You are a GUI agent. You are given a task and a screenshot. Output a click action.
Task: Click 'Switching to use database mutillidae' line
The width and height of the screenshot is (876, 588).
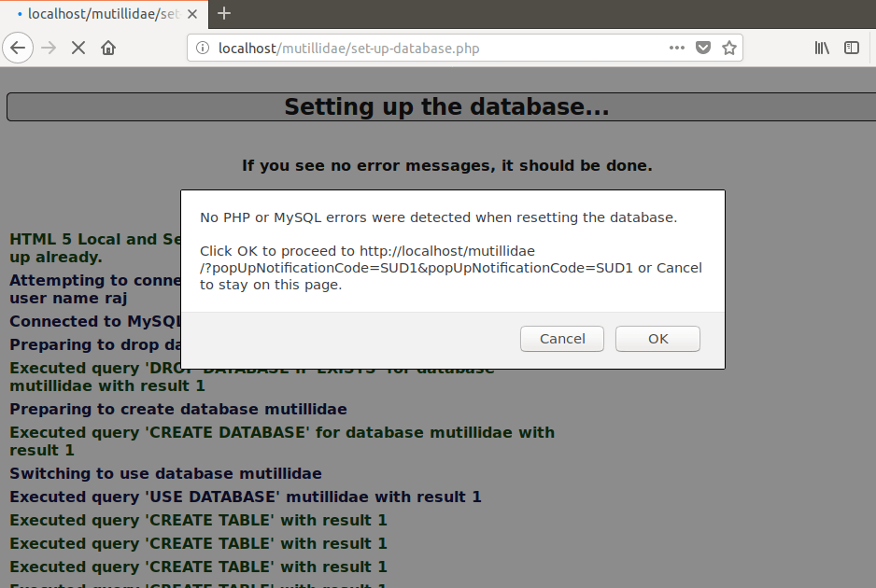coord(165,473)
